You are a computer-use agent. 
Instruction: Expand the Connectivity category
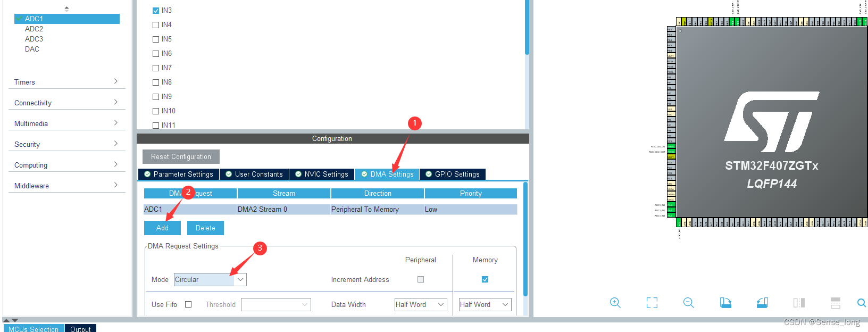pos(67,103)
